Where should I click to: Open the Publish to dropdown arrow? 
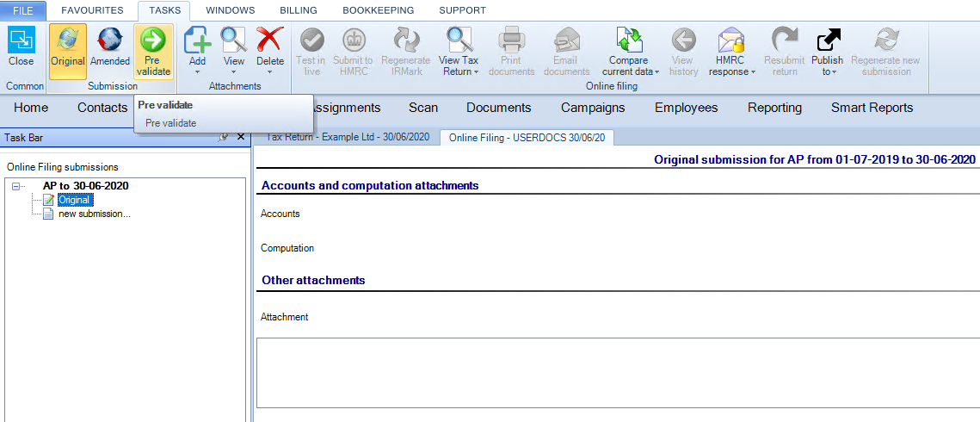tap(835, 71)
